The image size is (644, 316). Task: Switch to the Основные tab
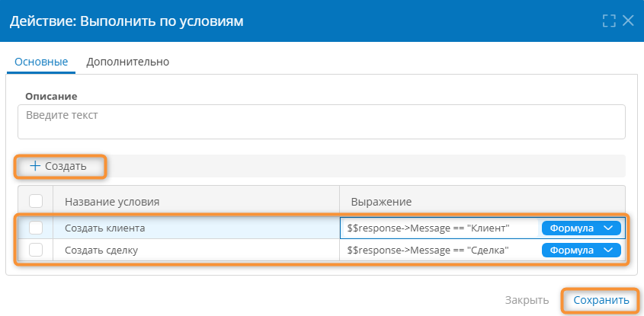(x=41, y=62)
